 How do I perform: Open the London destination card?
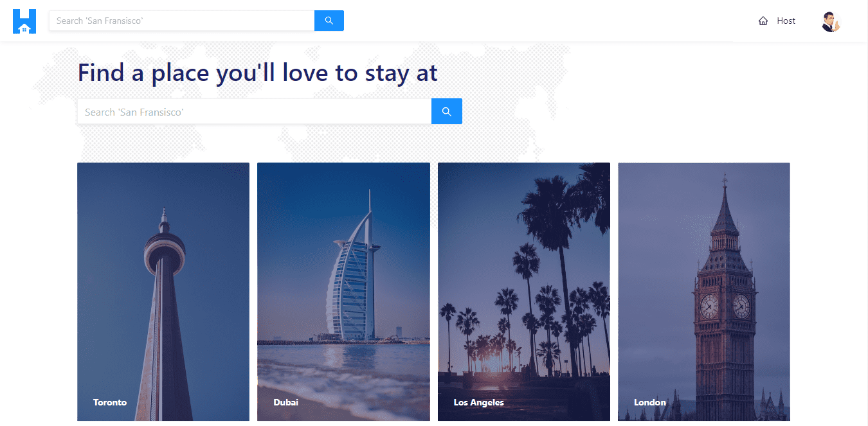tap(704, 292)
